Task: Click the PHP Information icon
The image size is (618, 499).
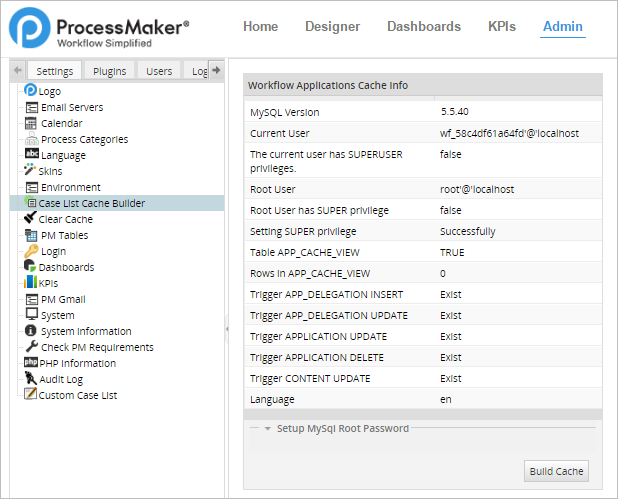Action: coord(31,363)
